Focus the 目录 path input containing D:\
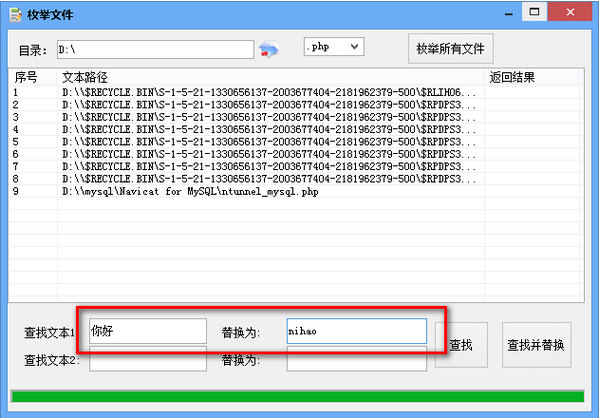Viewport: 599px width, 418px height. click(x=155, y=50)
